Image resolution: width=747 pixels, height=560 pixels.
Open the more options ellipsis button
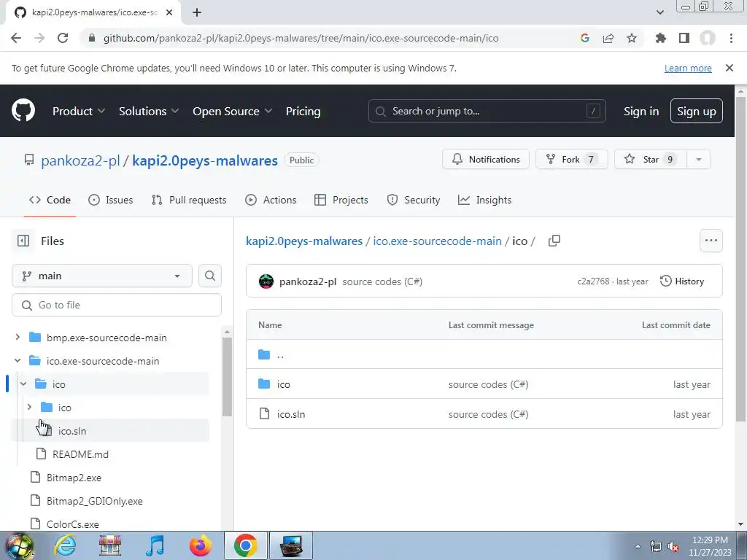711,241
